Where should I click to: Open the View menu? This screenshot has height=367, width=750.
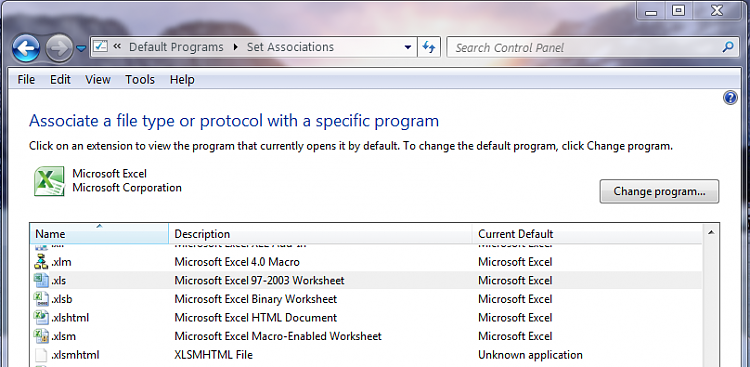click(x=98, y=79)
